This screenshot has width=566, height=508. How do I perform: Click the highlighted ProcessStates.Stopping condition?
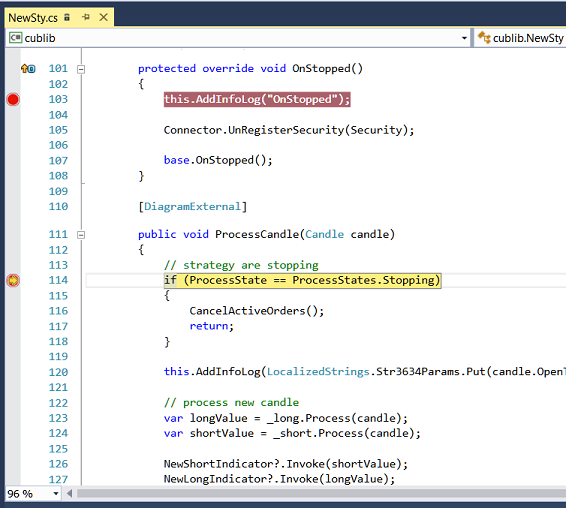pos(302,280)
